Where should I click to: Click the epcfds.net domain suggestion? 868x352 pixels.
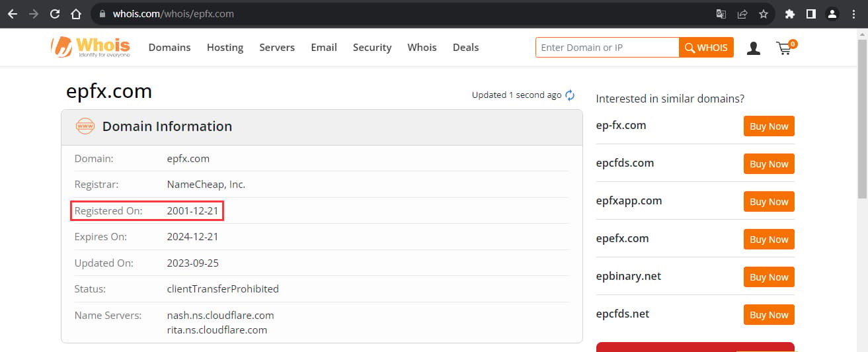[x=623, y=314]
